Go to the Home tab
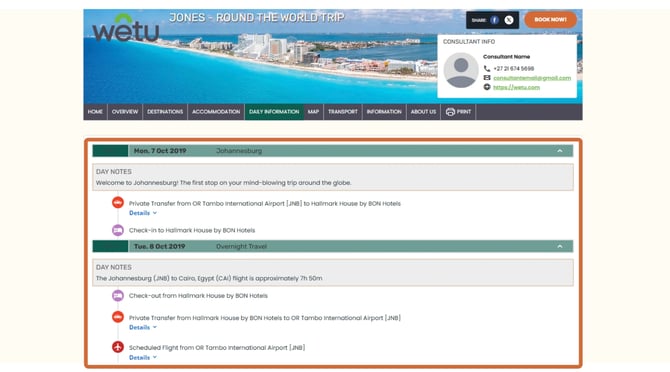This screenshot has height=372, width=670. [x=95, y=112]
